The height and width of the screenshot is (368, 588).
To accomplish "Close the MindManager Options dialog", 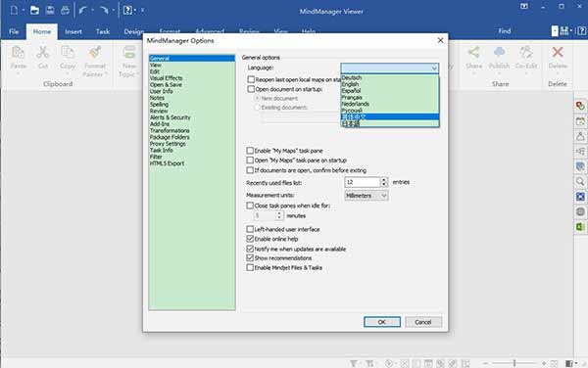I will click(440, 40).
